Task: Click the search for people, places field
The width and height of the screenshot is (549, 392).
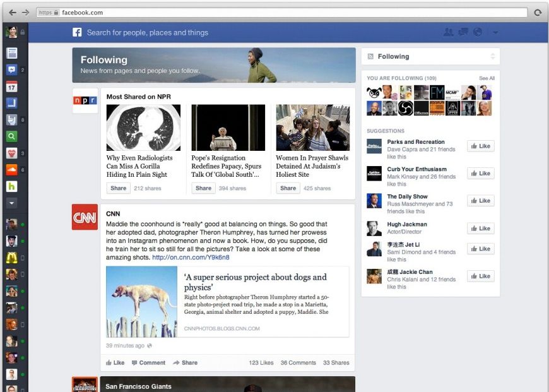Action: pos(148,33)
